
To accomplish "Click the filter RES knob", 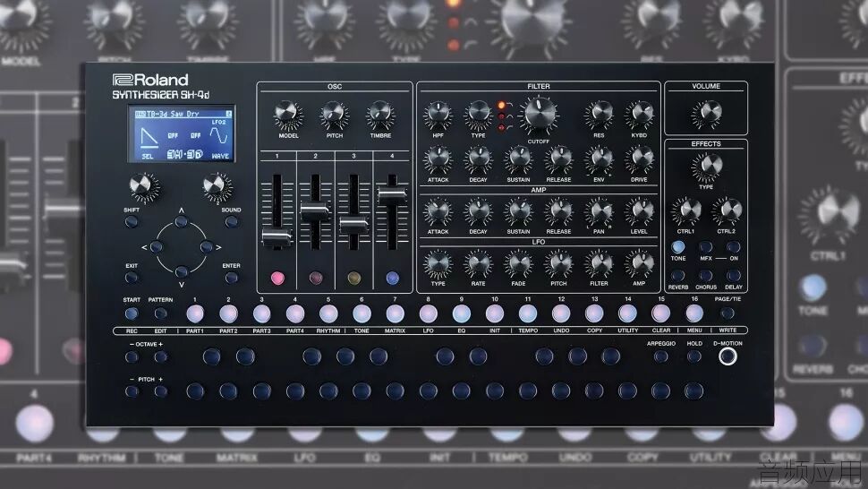I will point(599,114).
